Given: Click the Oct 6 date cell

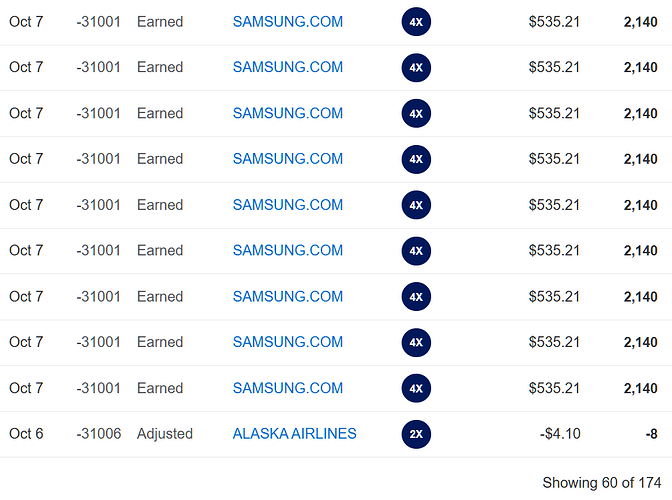Looking at the screenshot, I should click(x=26, y=434).
